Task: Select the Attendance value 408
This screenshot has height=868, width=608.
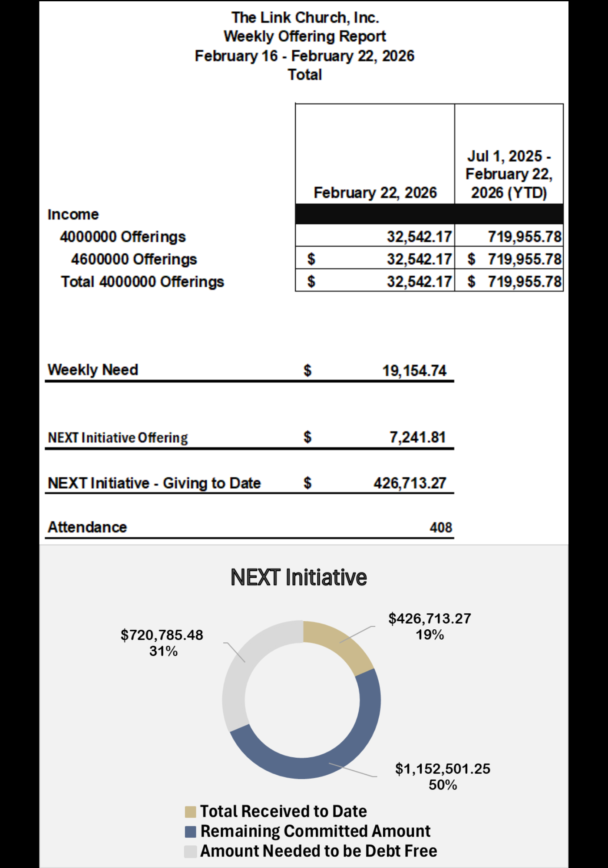Action: [441, 527]
